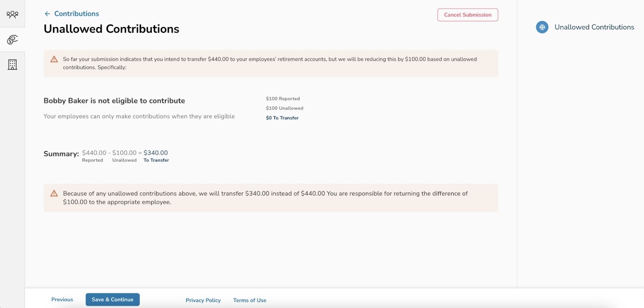Open the Terms of Use link
The height and width of the screenshot is (308, 644).
pos(250,300)
